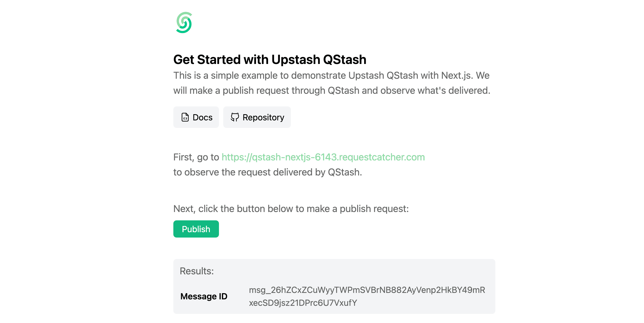The width and height of the screenshot is (644, 323).
Task: Select the Publish button label text
Action: [196, 229]
